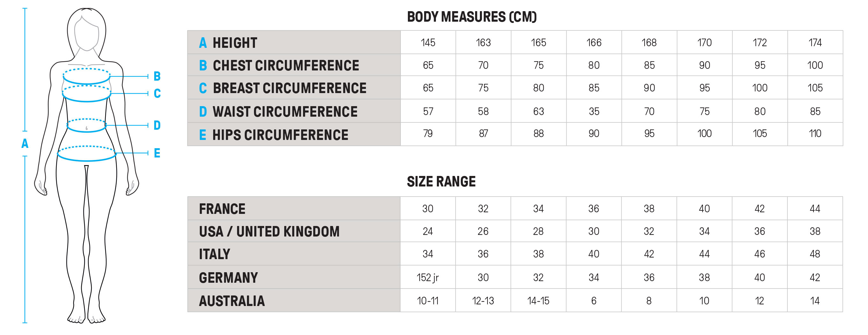The image size is (868, 335).
Task: Click the 14-15 cell in the Australia row
Action: coord(538,301)
